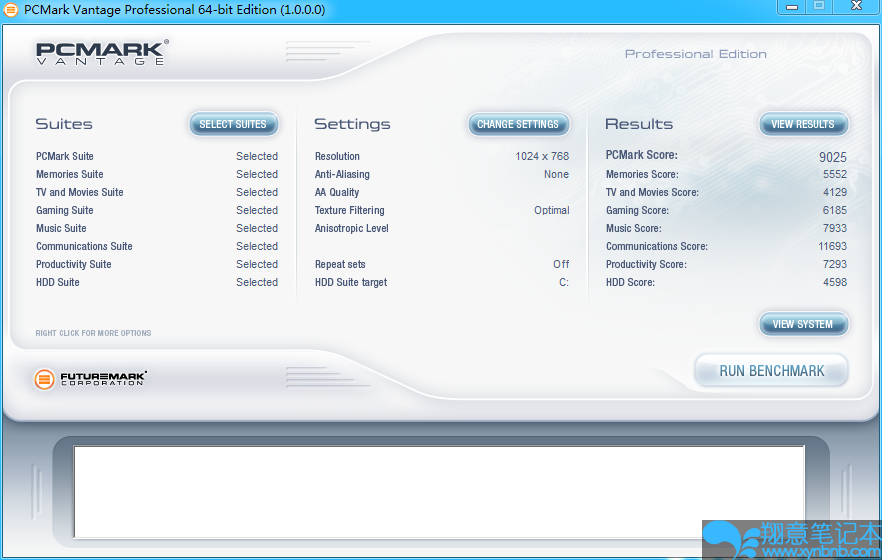Click the Repeat sets value Off
The width and height of the screenshot is (882, 560).
click(561, 264)
